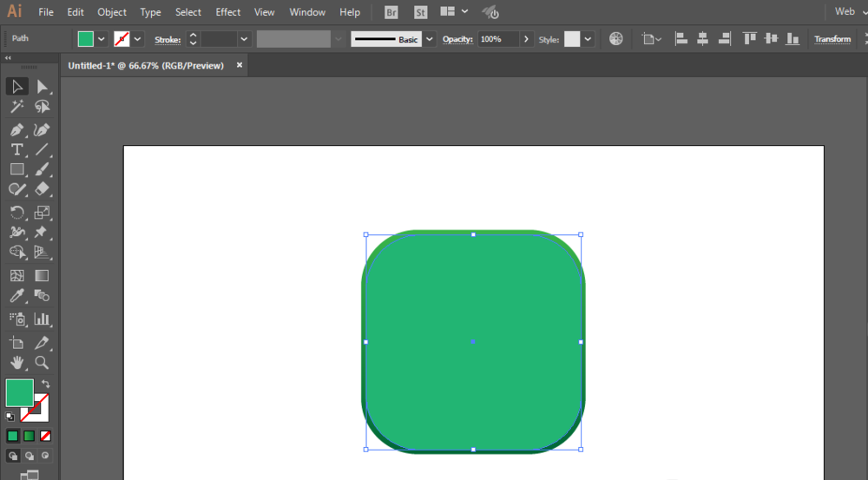Open Adobe Stock via St icon
The height and width of the screenshot is (480, 868).
coord(421,12)
